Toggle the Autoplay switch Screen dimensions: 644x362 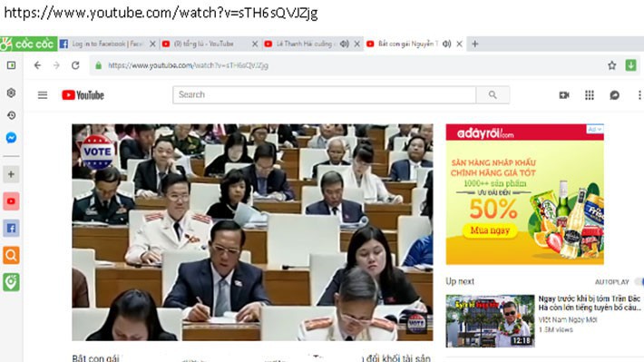click(x=639, y=282)
